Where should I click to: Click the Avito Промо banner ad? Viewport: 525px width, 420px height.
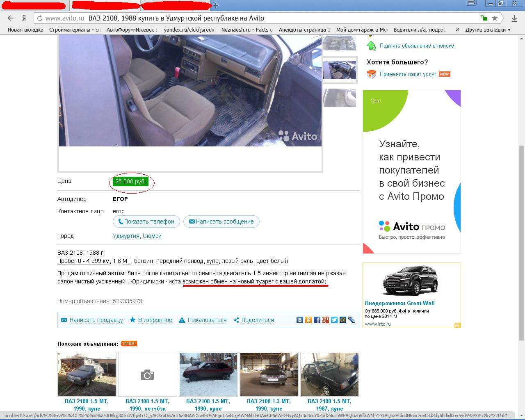(x=412, y=172)
